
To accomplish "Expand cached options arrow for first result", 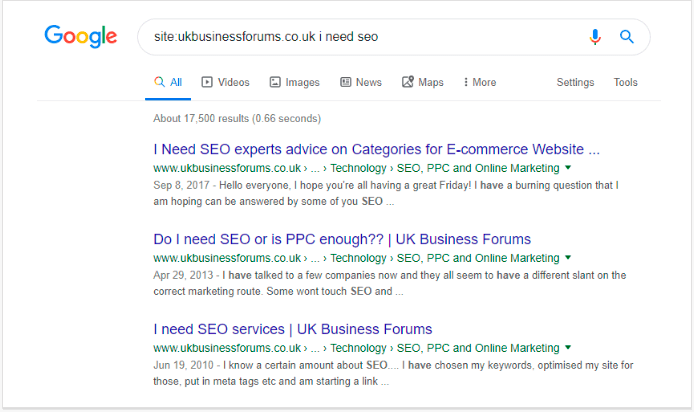I will [x=568, y=168].
